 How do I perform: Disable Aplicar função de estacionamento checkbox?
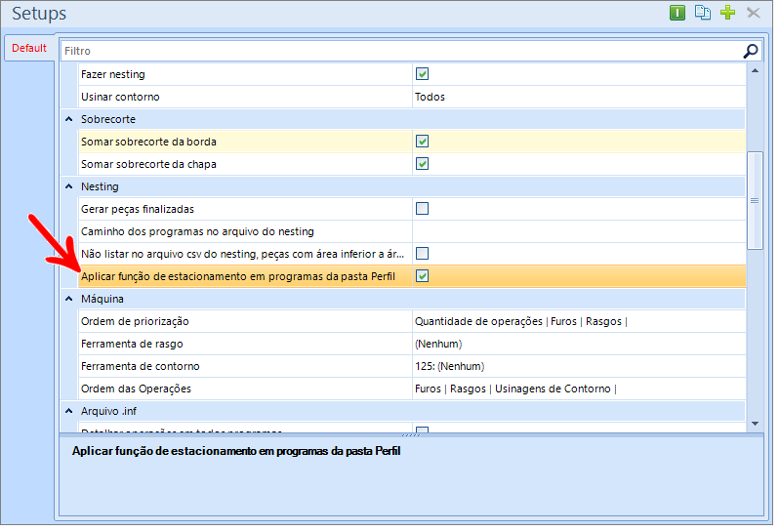click(423, 276)
